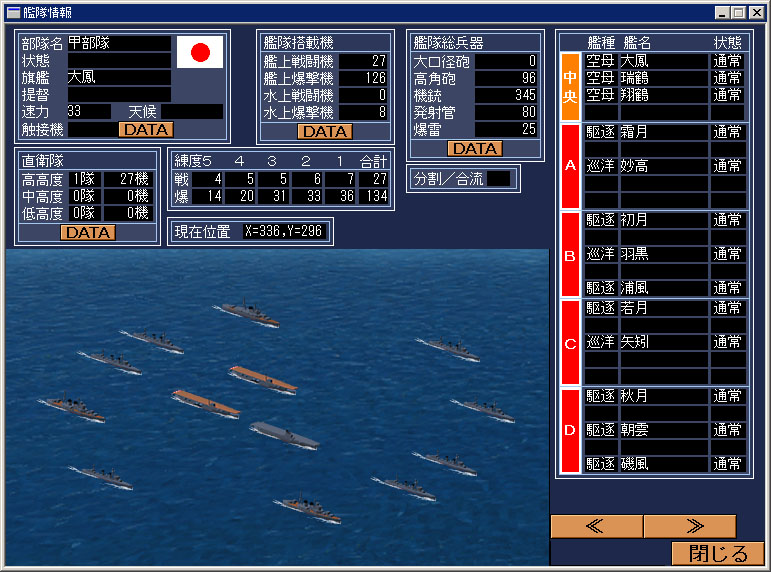Open DATA for 直衛隊 panel
This screenshot has width=771, height=572.
[88, 232]
